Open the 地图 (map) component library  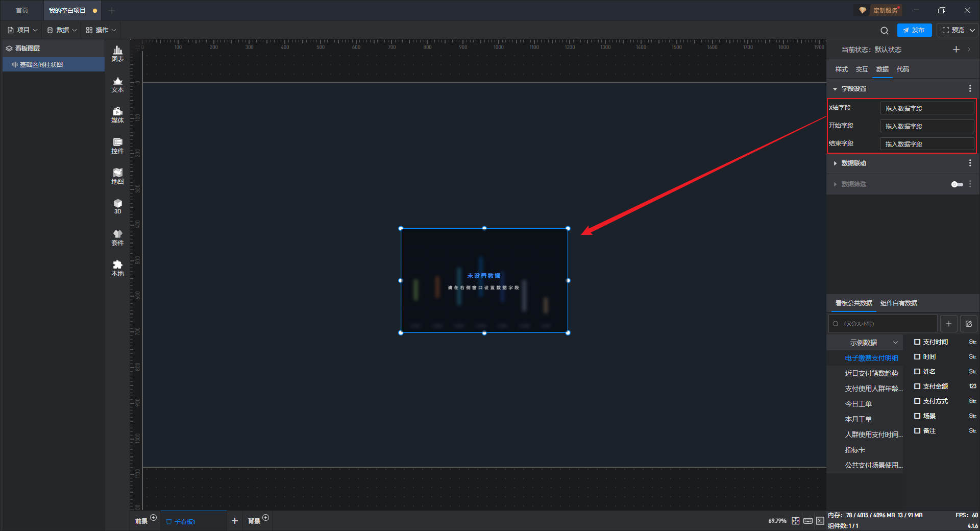click(117, 176)
